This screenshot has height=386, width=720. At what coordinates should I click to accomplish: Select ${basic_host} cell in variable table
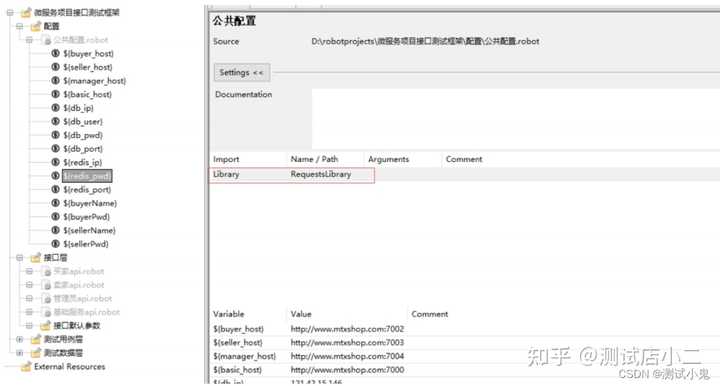coord(237,370)
